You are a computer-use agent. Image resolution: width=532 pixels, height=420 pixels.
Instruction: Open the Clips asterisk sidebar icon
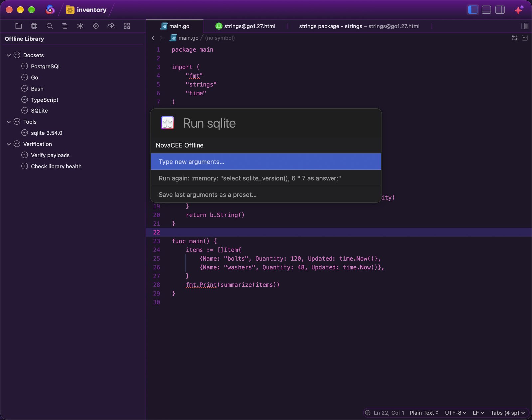(80, 26)
